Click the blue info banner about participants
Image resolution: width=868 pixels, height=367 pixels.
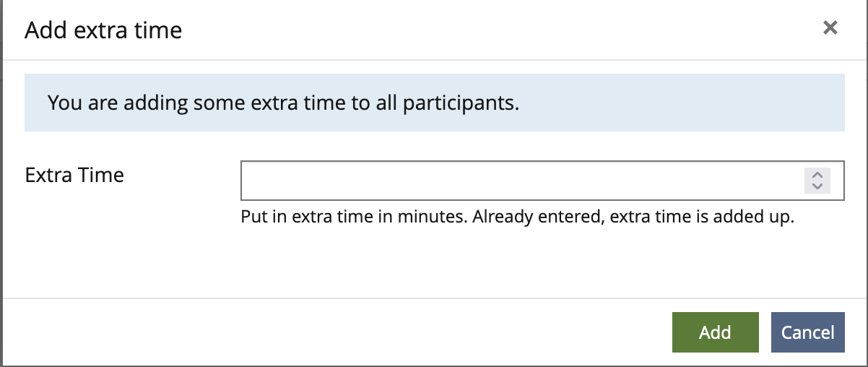tap(434, 103)
